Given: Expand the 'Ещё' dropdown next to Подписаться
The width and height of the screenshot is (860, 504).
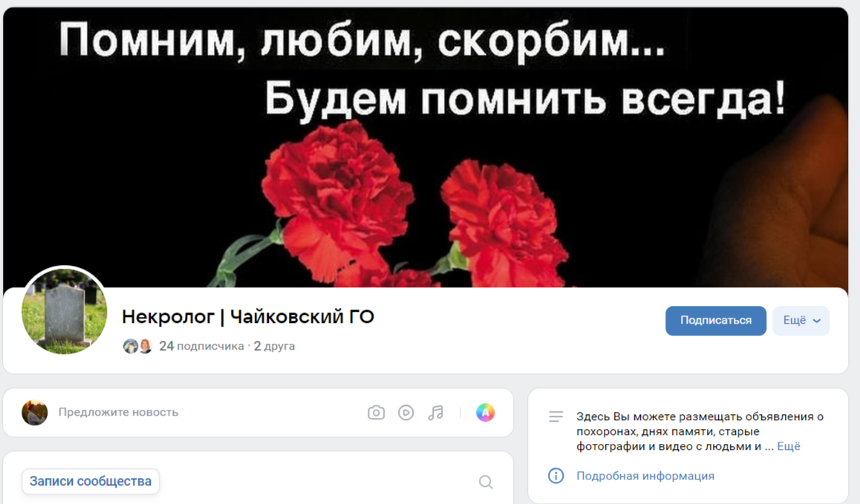Looking at the screenshot, I should click(x=801, y=320).
